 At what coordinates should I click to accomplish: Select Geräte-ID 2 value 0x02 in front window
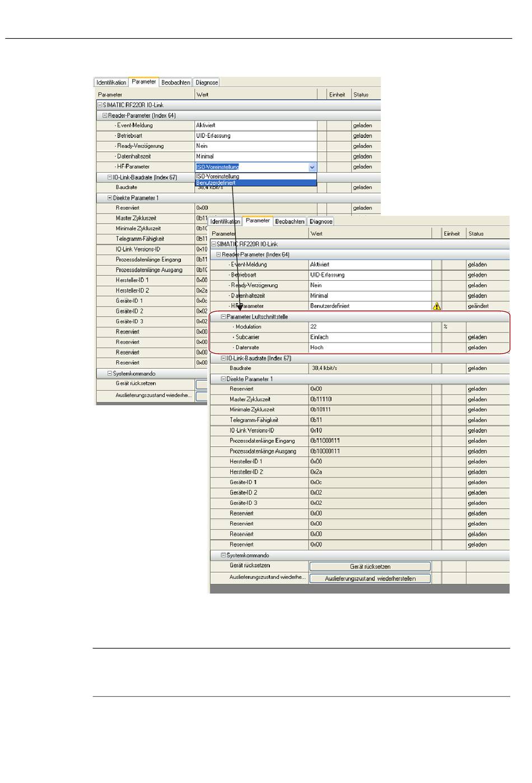pos(370,493)
